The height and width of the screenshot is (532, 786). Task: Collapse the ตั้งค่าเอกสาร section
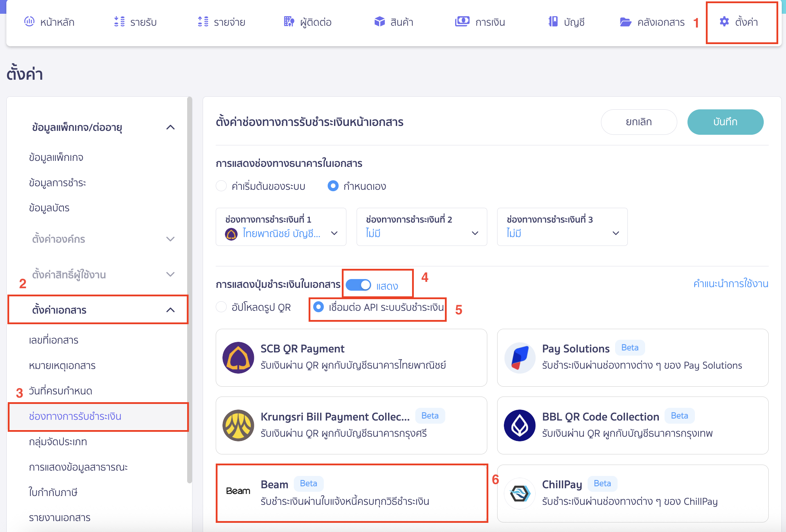pyautogui.click(x=171, y=310)
